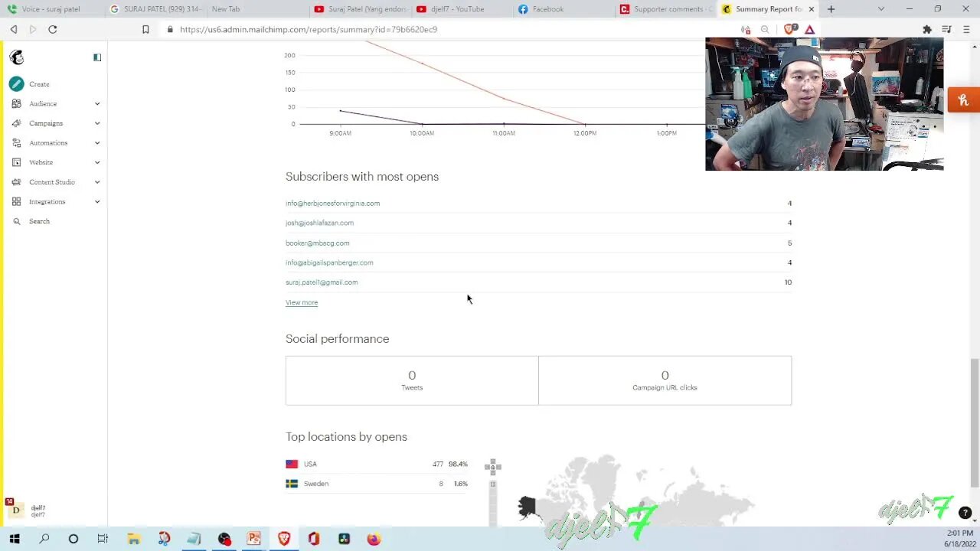Click the Campaigns megaphone icon
The height and width of the screenshot is (551, 980).
point(16,123)
